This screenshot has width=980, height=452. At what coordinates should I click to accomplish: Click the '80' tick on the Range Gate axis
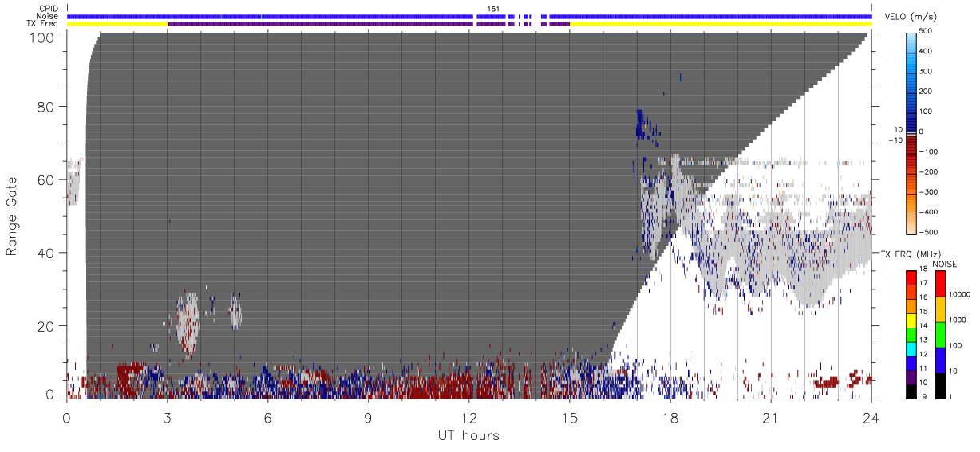46,106
